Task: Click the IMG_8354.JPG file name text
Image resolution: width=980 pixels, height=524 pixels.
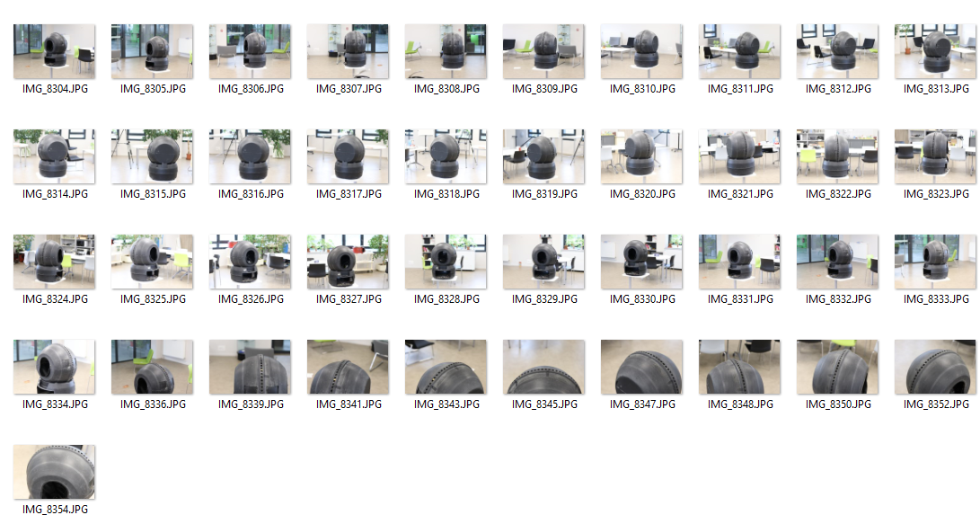Action: 55,509
